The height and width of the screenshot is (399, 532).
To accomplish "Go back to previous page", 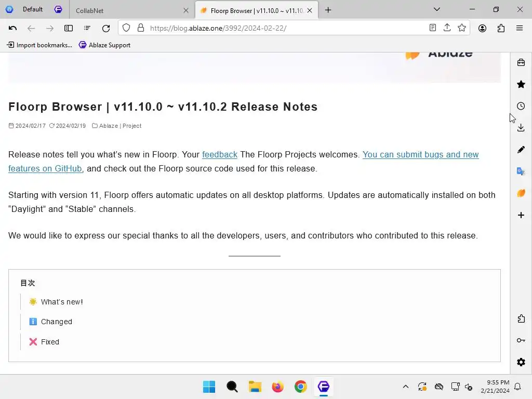I will click(31, 28).
